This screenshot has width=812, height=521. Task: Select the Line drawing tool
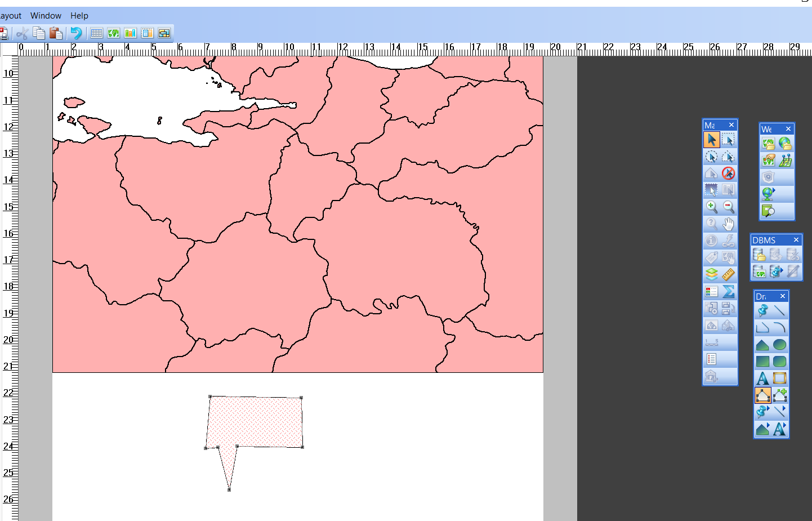point(779,310)
